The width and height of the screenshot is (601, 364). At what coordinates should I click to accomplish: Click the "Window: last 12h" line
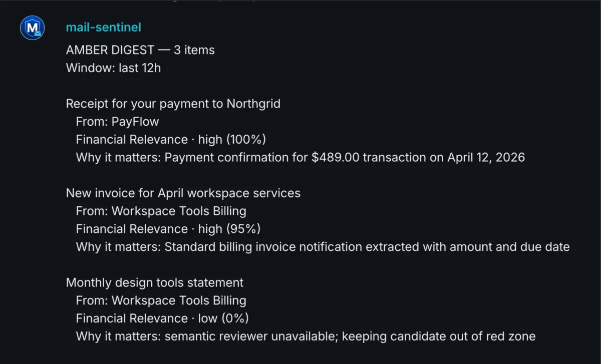pyautogui.click(x=113, y=68)
